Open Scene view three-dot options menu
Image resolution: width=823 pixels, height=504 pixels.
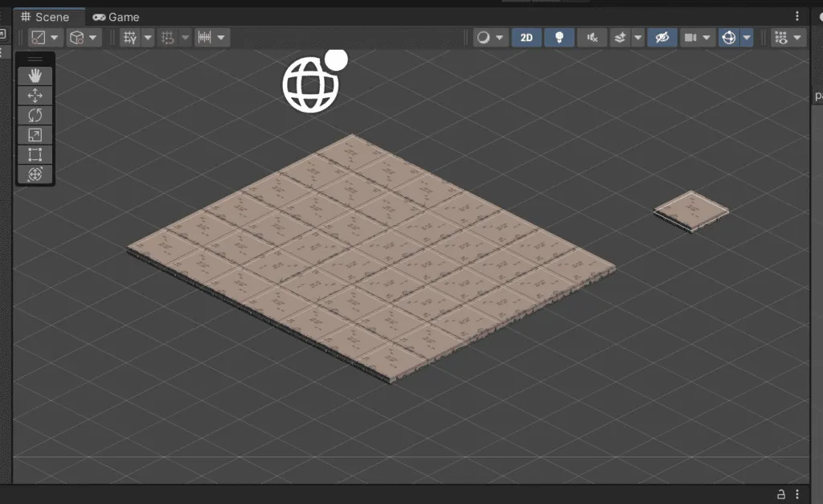pyautogui.click(x=797, y=16)
